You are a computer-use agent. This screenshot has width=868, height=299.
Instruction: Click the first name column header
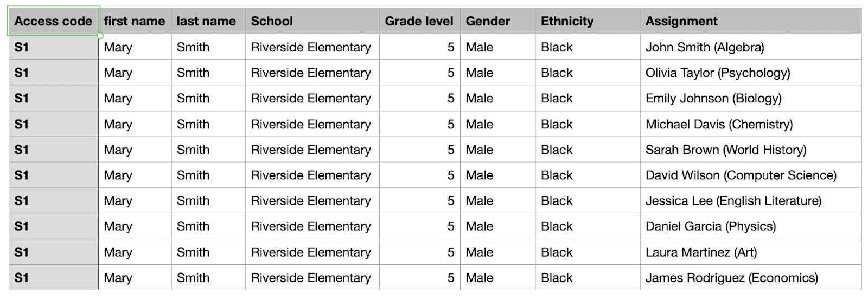135,21
